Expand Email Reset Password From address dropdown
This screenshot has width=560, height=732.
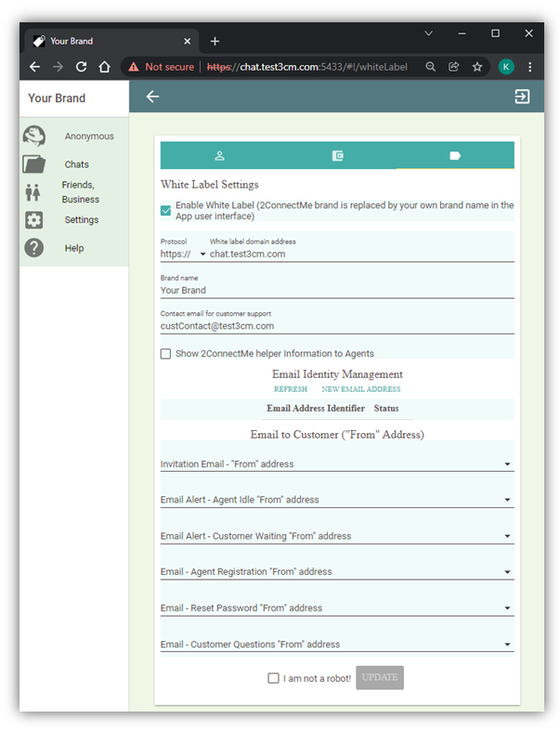tap(337, 608)
